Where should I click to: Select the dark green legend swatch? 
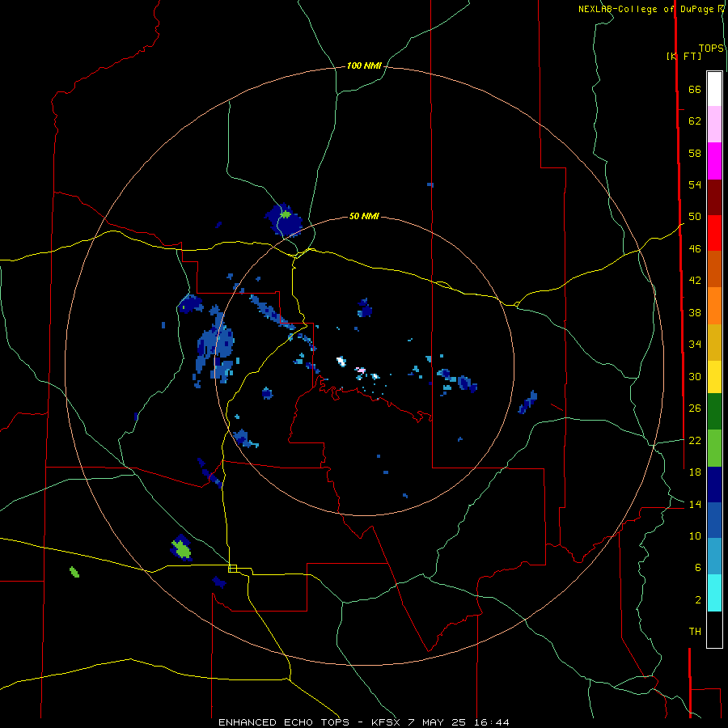tap(714, 412)
